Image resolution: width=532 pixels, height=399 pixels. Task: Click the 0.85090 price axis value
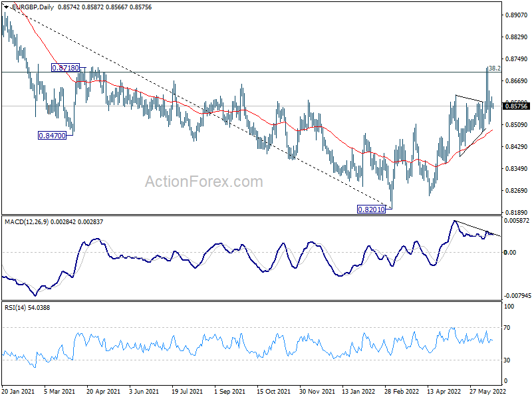517,125
